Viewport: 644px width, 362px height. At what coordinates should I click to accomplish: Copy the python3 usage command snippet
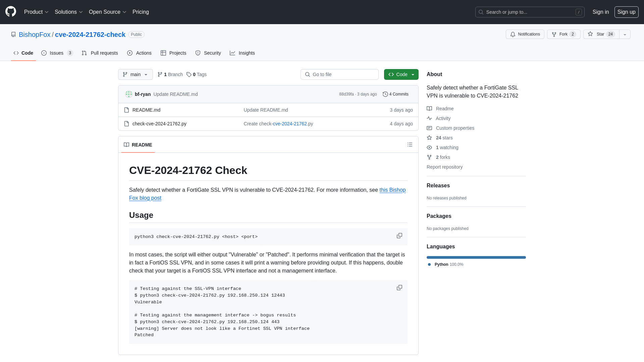pyautogui.click(x=399, y=236)
